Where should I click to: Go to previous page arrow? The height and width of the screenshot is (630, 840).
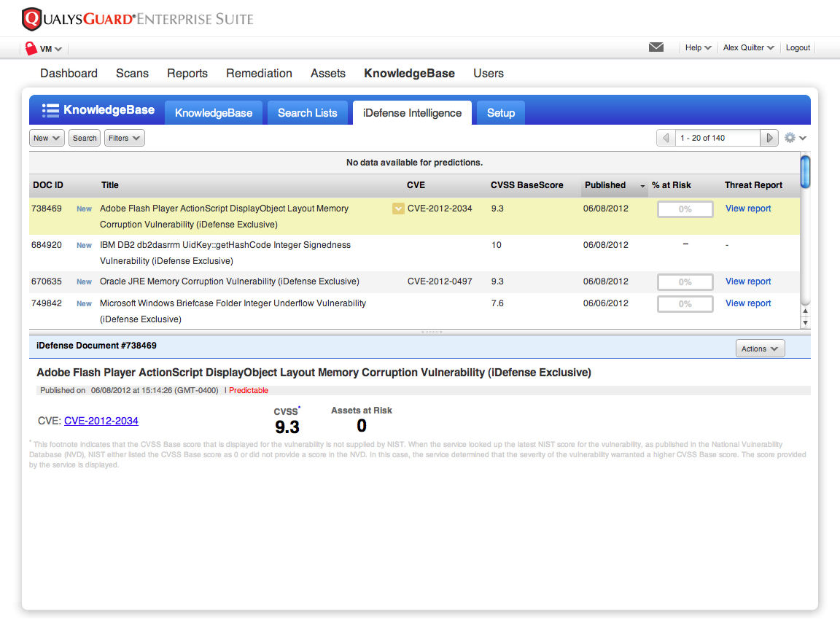[666, 138]
